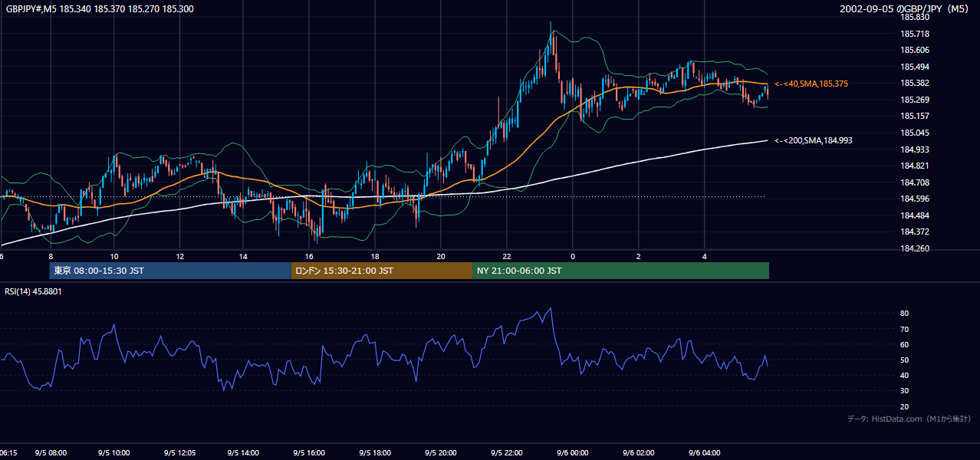Select the chart title 2002-09-05 のGBP/JPY (M5)
The image size is (980, 460).
pos(905,8)
